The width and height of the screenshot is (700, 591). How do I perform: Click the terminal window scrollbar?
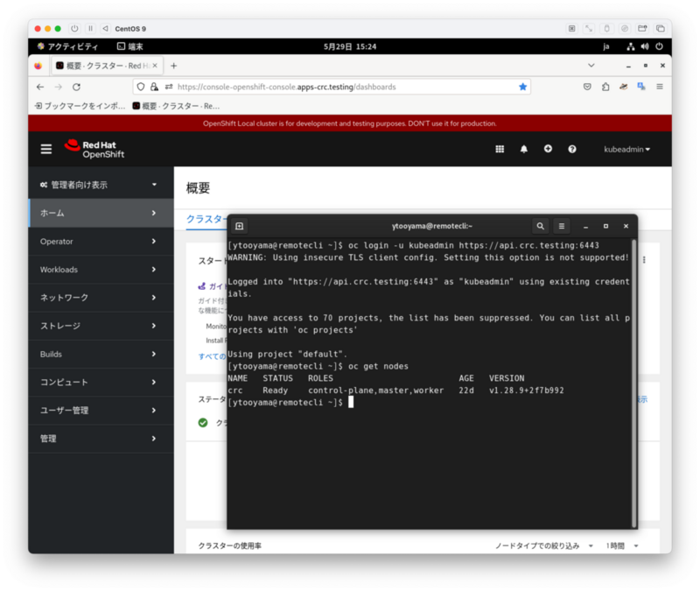(x=633, y=383)
